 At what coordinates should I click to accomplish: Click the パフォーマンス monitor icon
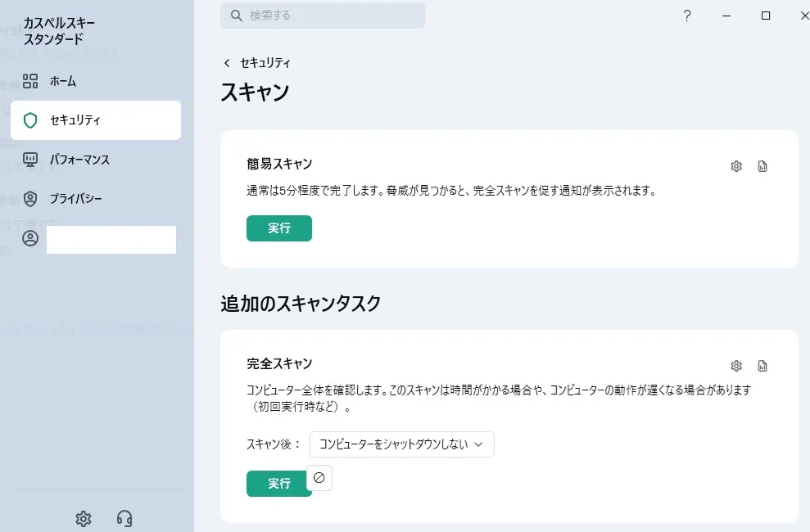pyautogui.click(x=30, y=160)
